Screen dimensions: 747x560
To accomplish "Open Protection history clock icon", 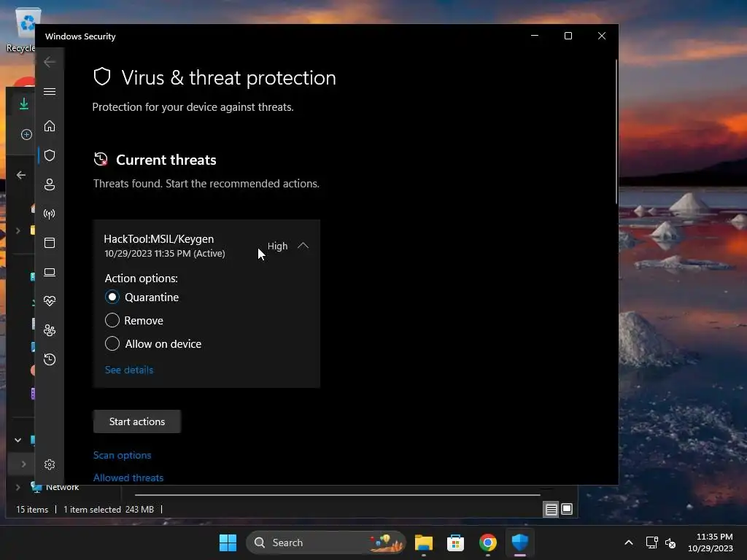I will coord(50,359).
